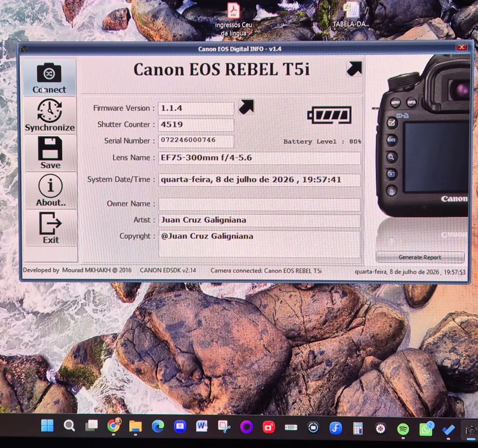Synchronize the camera clock
This screenshot has width=478, height=448.
pyautogui.click(x=50, y=115)
